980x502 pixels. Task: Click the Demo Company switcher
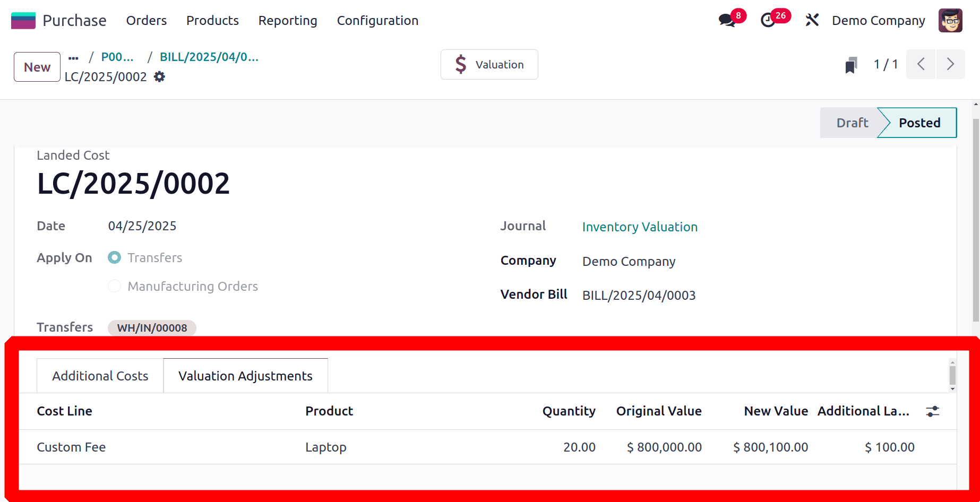coord(879,21)
